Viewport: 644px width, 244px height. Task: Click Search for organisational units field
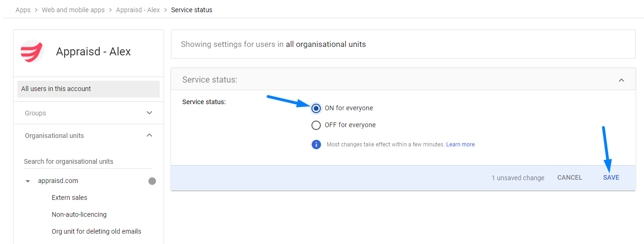point(88,161)
